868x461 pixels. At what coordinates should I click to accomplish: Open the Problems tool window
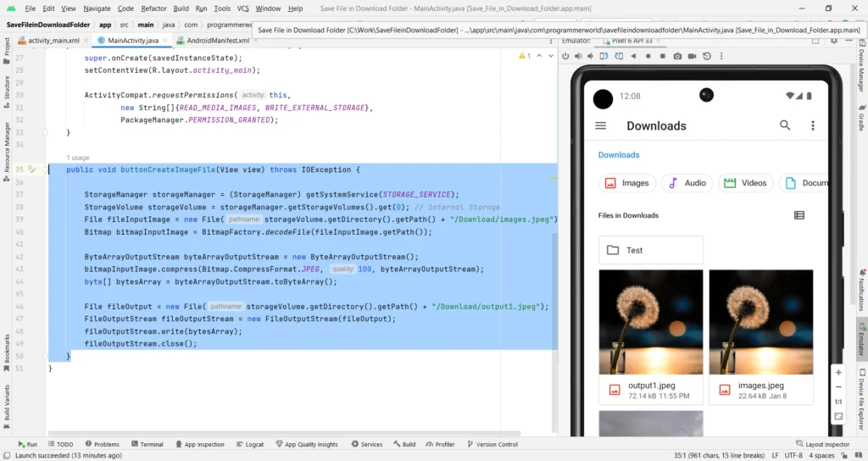click(103, 444)
